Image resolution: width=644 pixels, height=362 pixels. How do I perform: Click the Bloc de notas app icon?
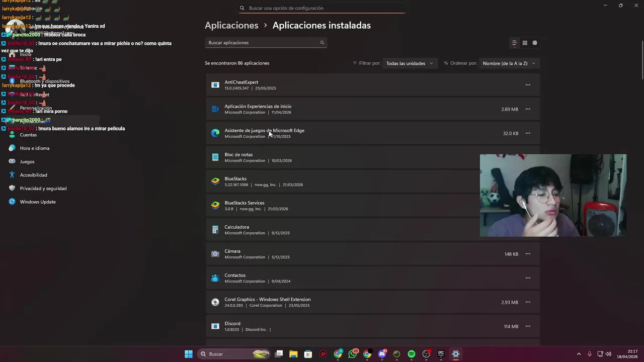(215, 157)
